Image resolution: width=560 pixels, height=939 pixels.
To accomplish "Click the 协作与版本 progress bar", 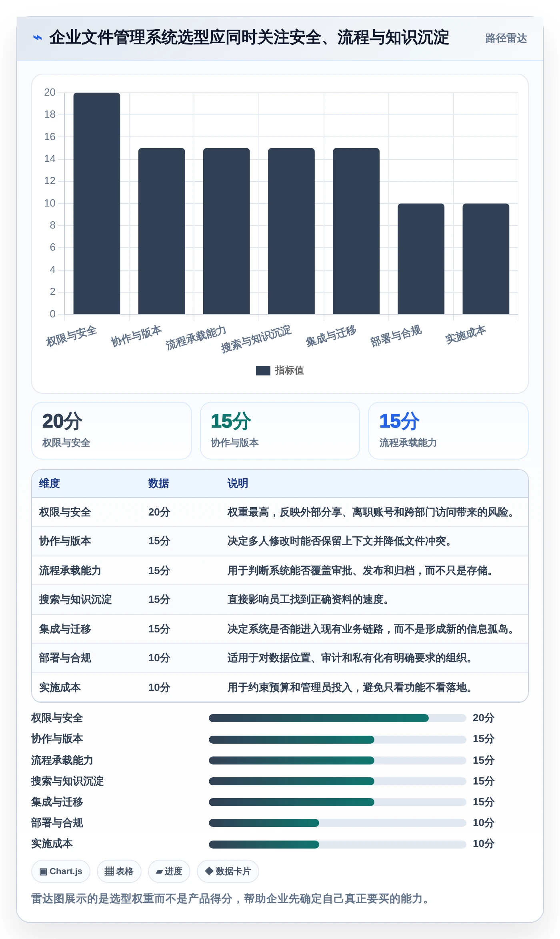I will point(338,739).
